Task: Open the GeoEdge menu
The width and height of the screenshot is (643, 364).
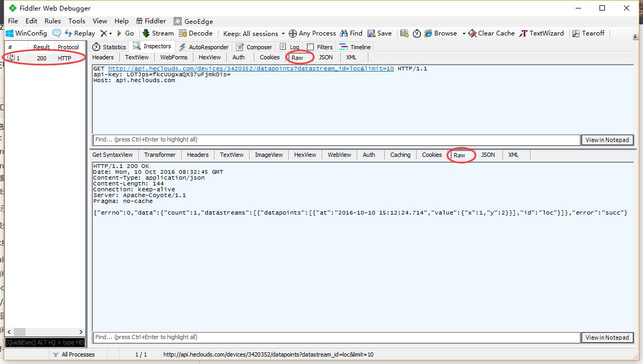Action: pos(193,21)
